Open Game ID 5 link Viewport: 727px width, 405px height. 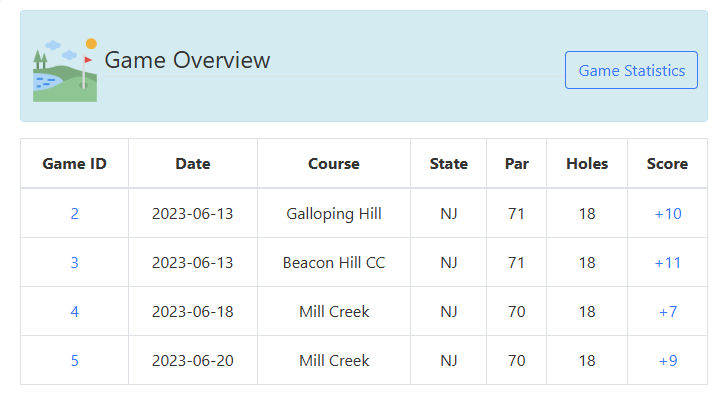pyautogui.click(x=74, y=361)
